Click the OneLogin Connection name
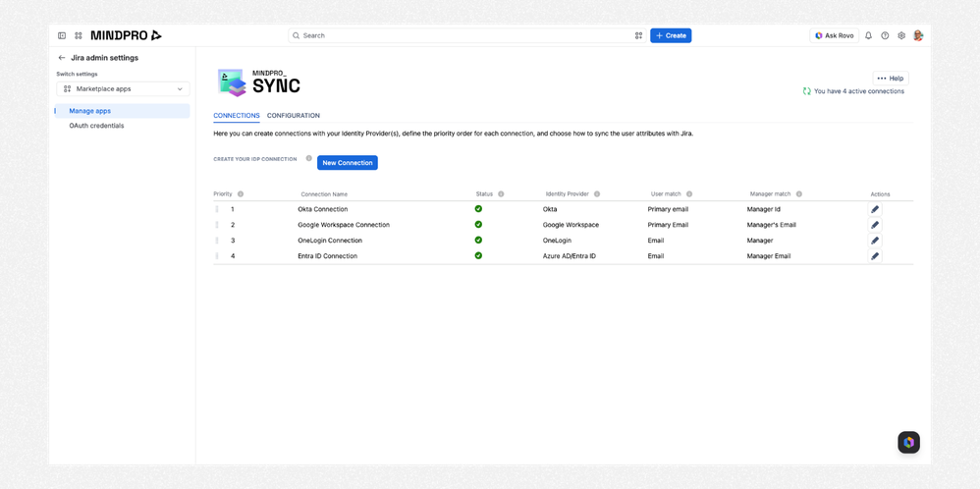The image size is (980, 489). pos(330,241)
